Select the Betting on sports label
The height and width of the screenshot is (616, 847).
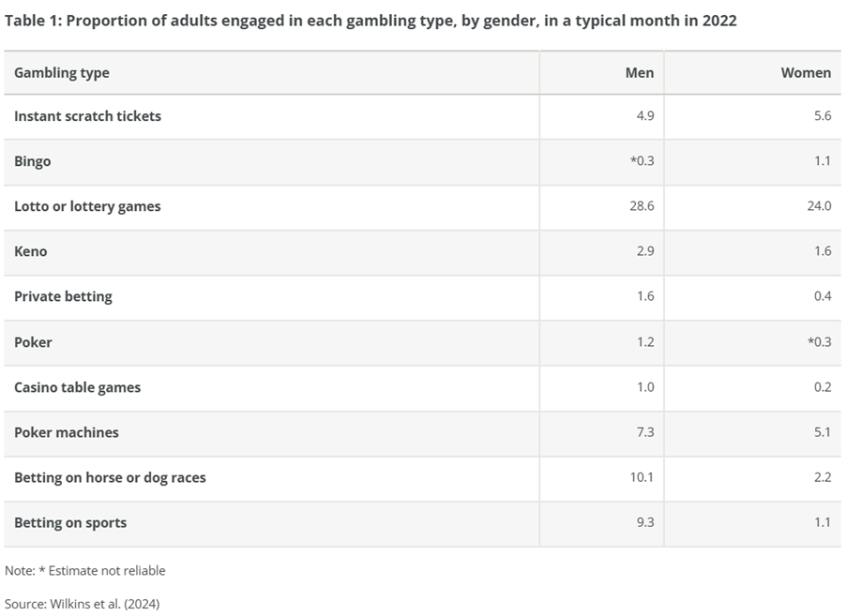[70, 522]
